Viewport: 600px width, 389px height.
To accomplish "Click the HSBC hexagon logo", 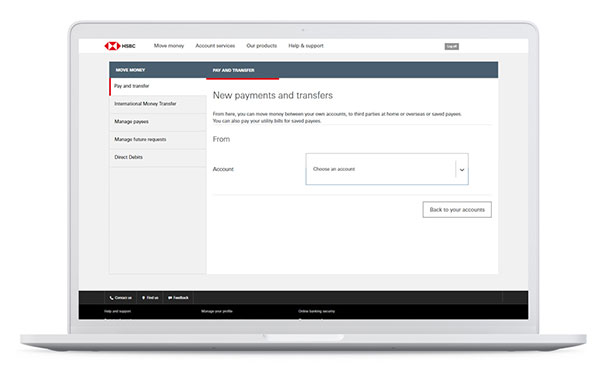I will click(112, 46).
